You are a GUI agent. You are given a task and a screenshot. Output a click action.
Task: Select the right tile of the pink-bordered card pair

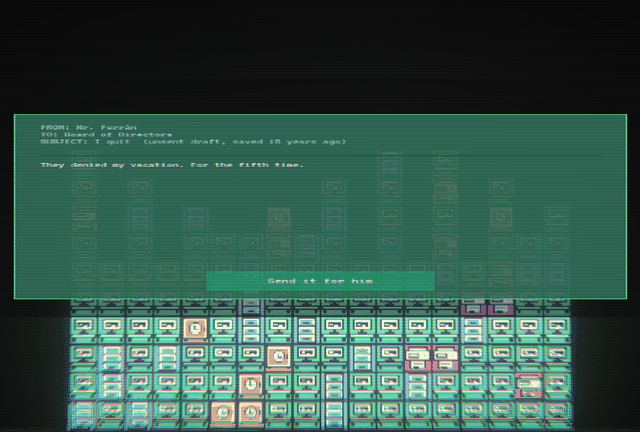(445, 357)
